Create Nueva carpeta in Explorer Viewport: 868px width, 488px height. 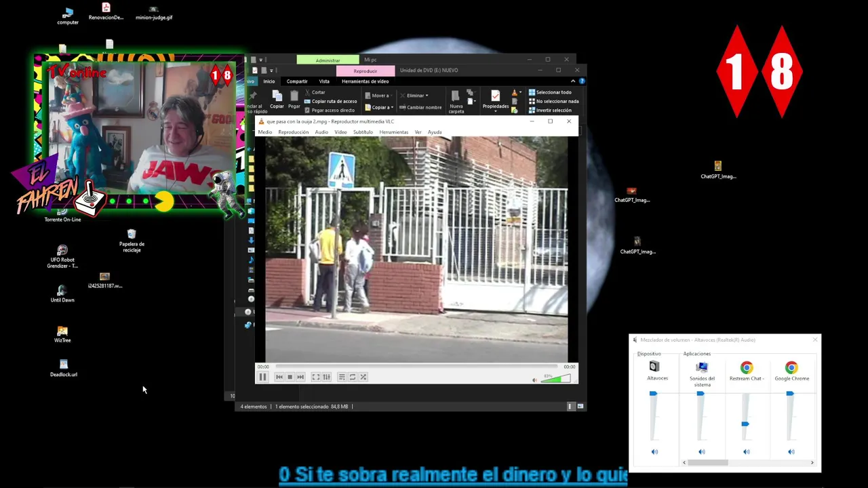(456, 102)
